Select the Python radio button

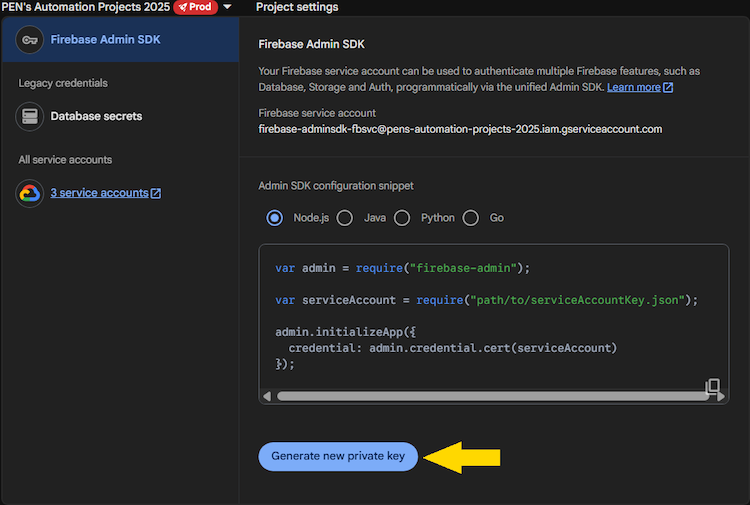[x=402, y=218]
